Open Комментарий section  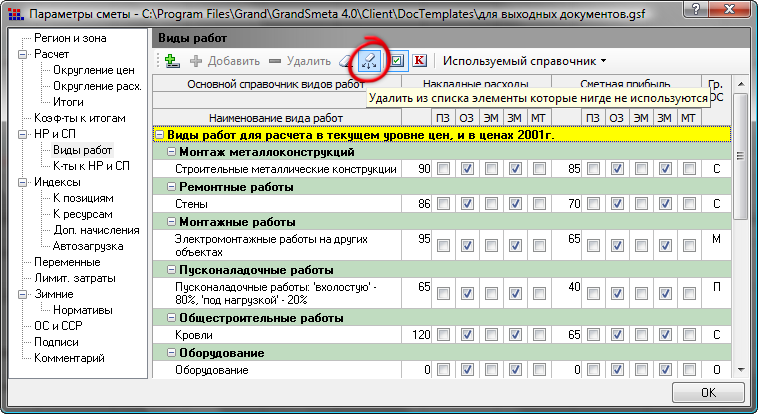(x=69, y=358)
